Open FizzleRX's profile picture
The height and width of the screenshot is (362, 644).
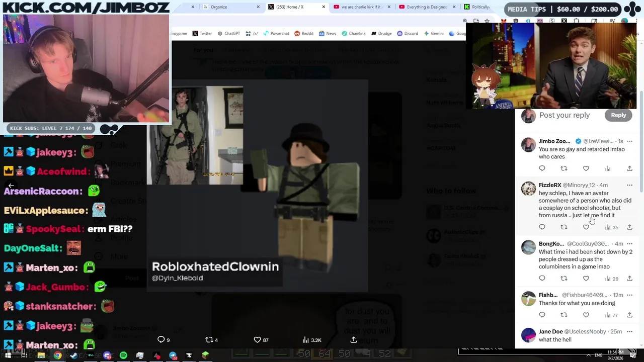(528, 189)
